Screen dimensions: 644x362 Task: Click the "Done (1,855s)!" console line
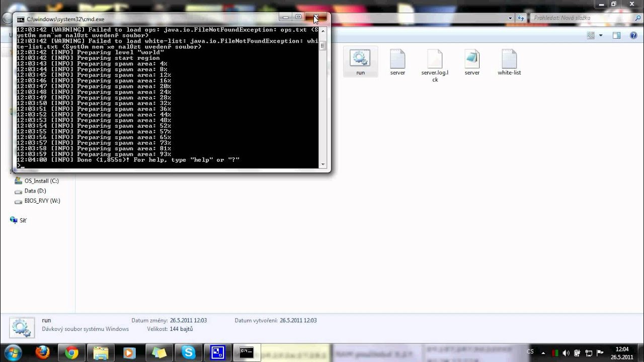click(128, 160)
